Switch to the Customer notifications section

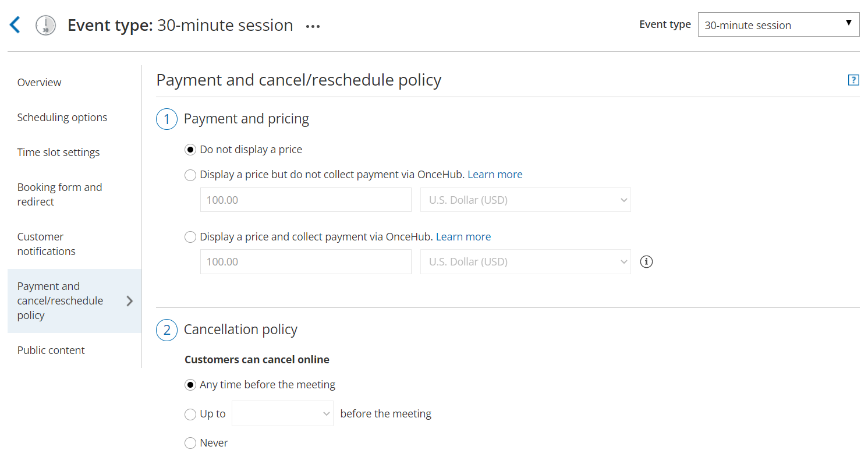tap(46, 243)
